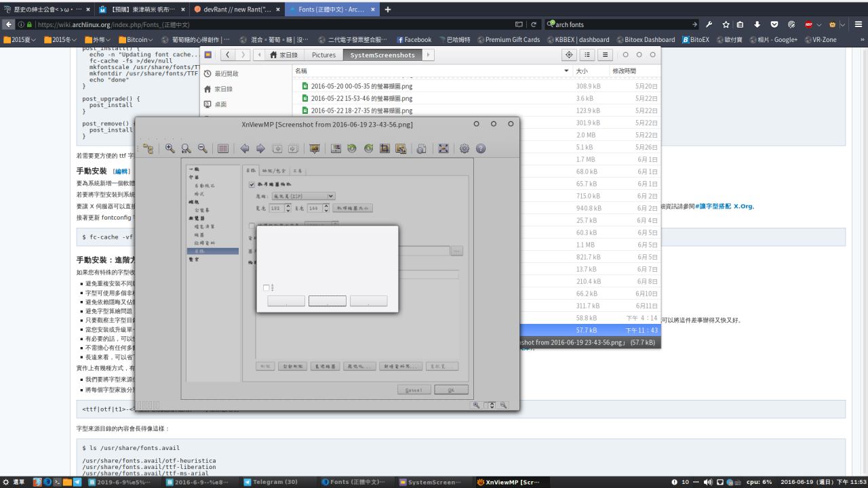This screenshot has height=488, width=868.
Task: Click the 名稱 column sort arrow
Action: coord(566,70)
